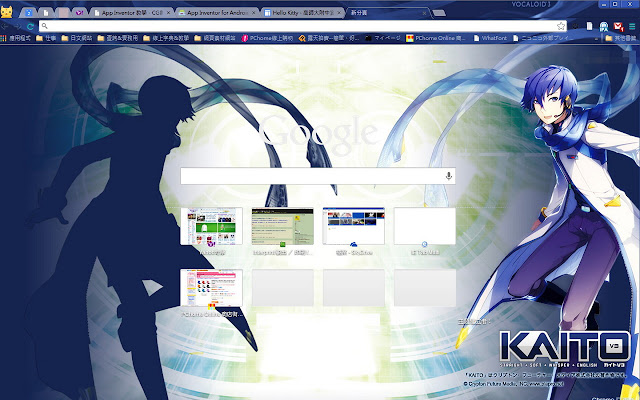Go forward using the forward arrow

click(x=18, y=27)
